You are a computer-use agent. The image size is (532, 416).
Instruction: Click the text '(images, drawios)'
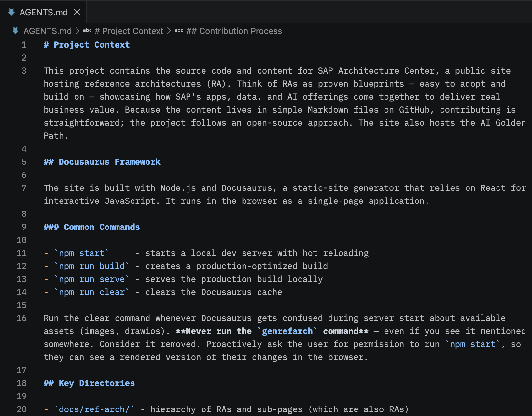[x=122, y=331]
